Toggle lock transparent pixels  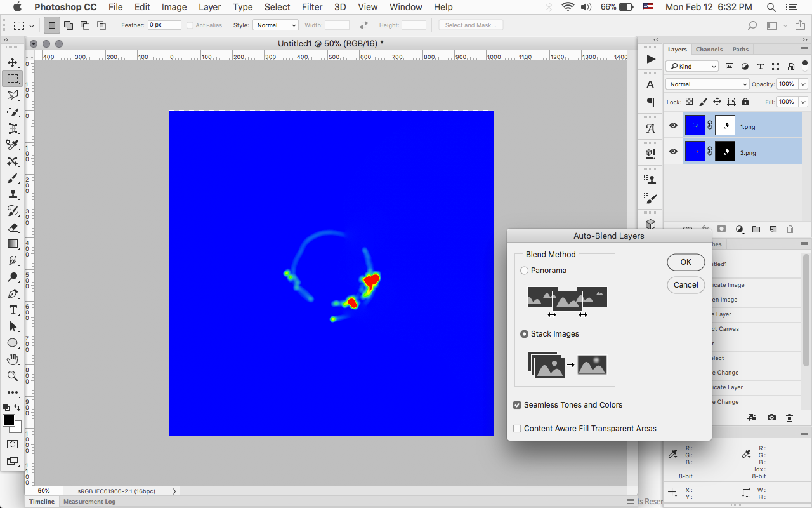point(689,102)
